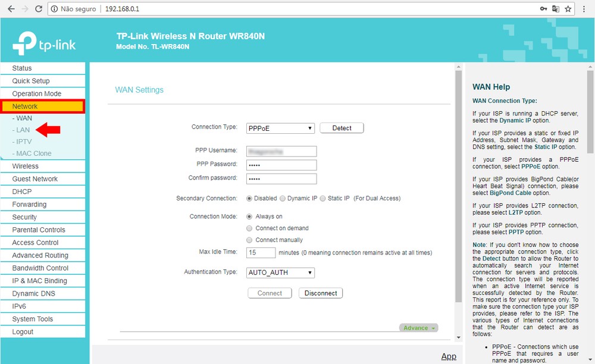This screenshot has width=595, height=364.
Task: Click the address bar URL 192.168.0.1
Action: 122,9
